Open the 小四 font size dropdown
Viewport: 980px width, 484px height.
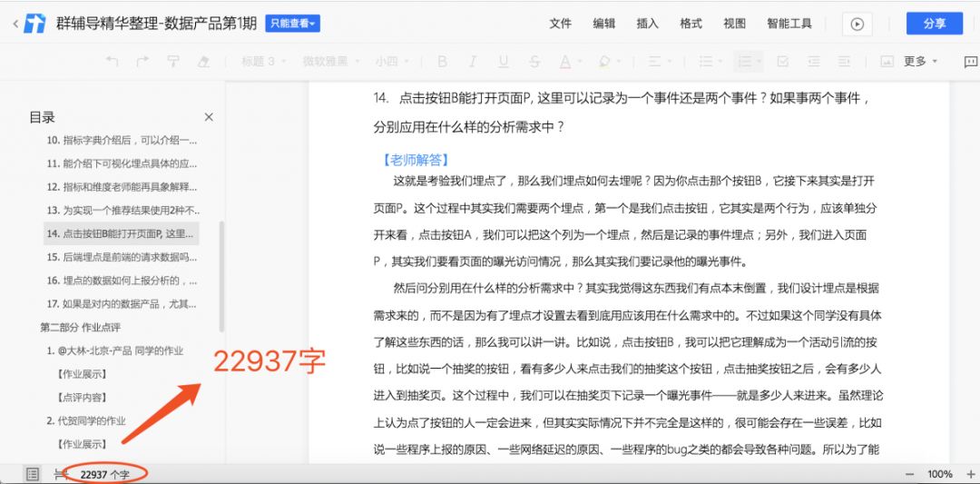click(x=392, y=61)
